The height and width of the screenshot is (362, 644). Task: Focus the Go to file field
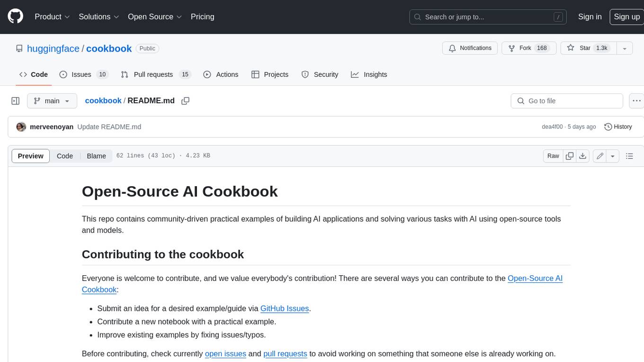point(567,101)
